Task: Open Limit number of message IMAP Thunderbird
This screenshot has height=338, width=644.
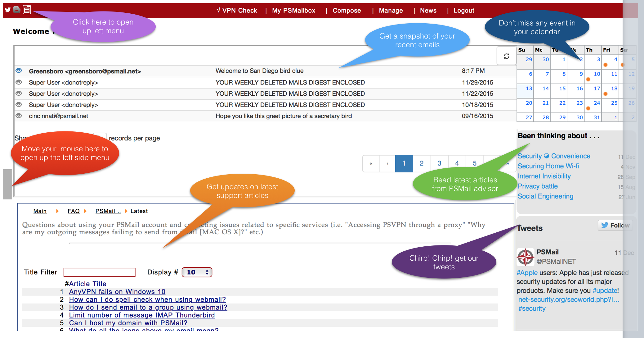Action: pos(142,315)
